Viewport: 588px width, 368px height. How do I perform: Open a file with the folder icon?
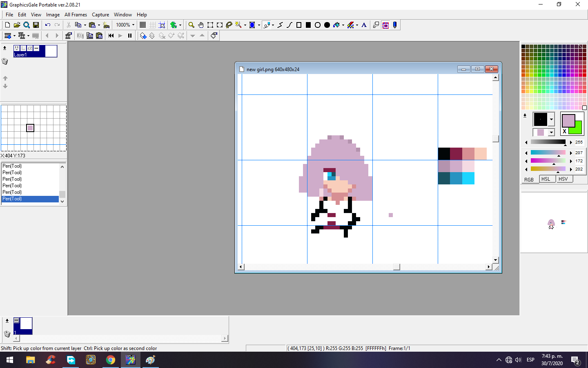click(17, 25)
